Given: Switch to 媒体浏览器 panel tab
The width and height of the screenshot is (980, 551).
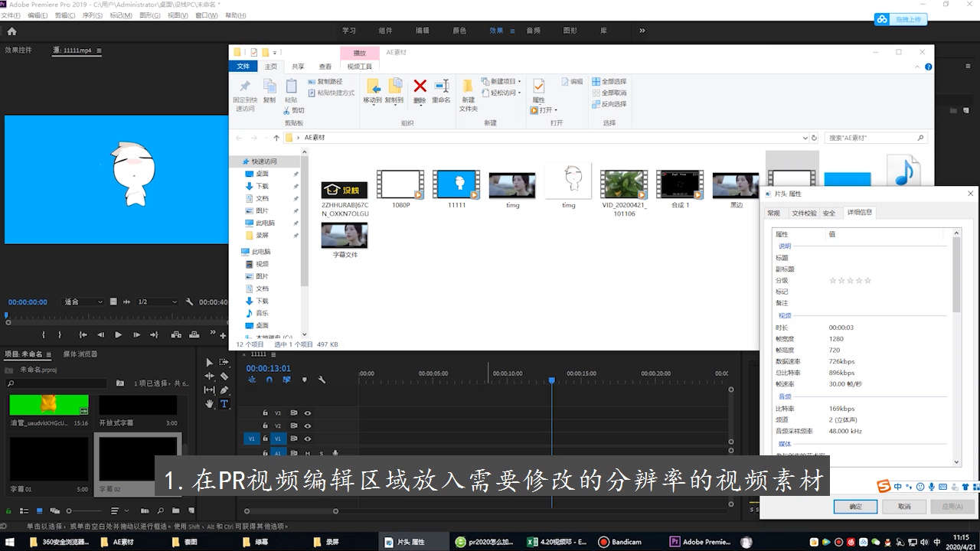Looking at the screenshot, I should [x=80, y=354].
